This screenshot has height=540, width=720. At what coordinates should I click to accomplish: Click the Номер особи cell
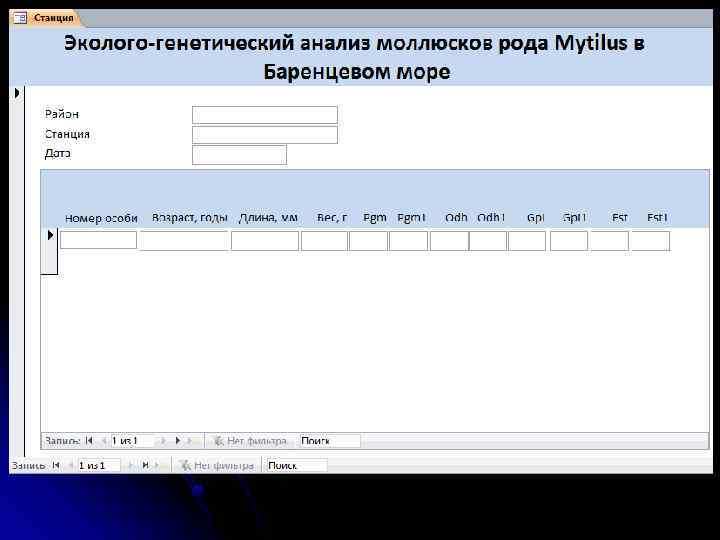point(98,240)
